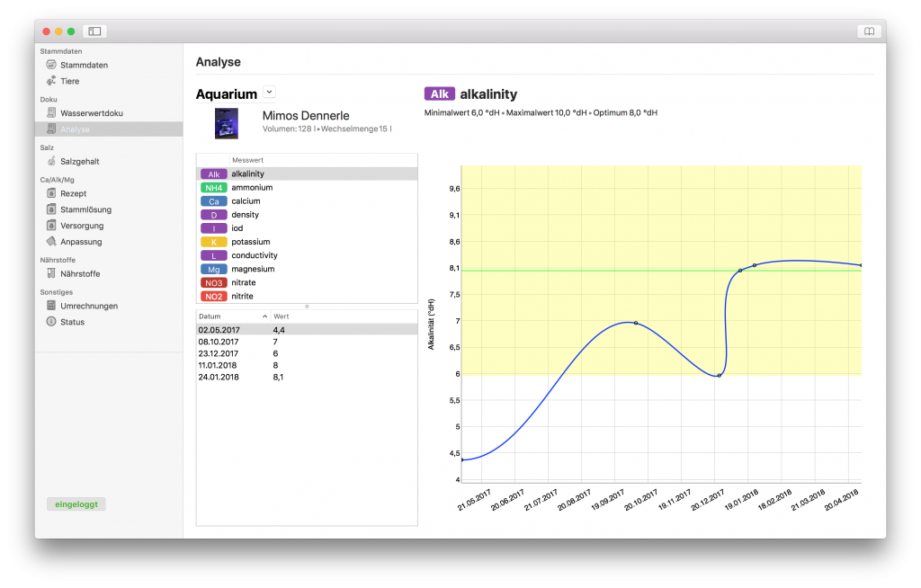Image resolution: width=921 pixels, height=588 pixels.
Task: Click the Analyse sidebar icon
Action: 51,129
